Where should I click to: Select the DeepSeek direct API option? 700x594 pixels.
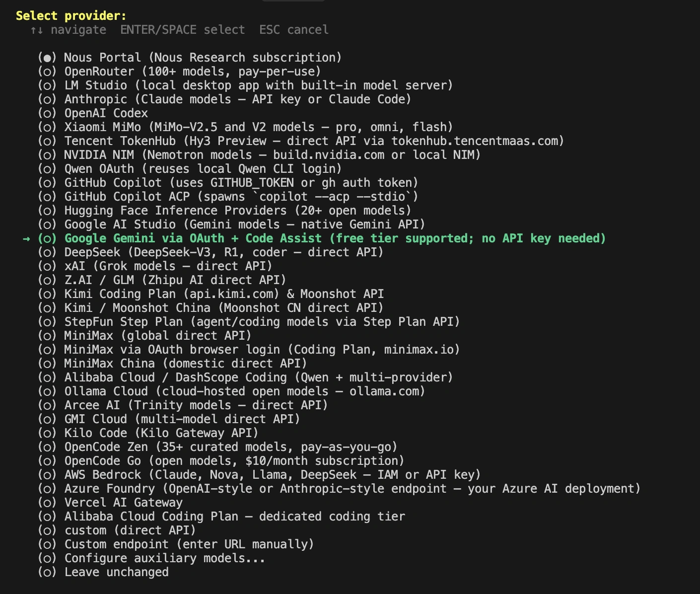pyautogui.click(x=211, y=252)
